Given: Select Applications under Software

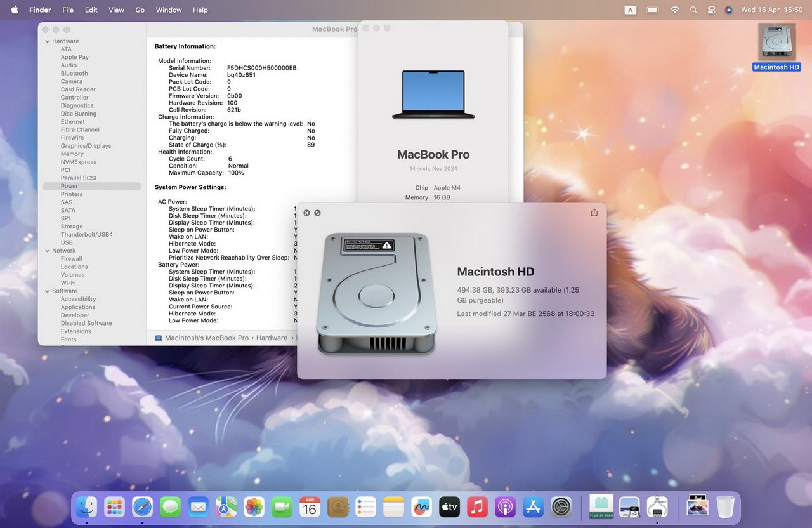Looking at the screenshot, I should 78,307.
